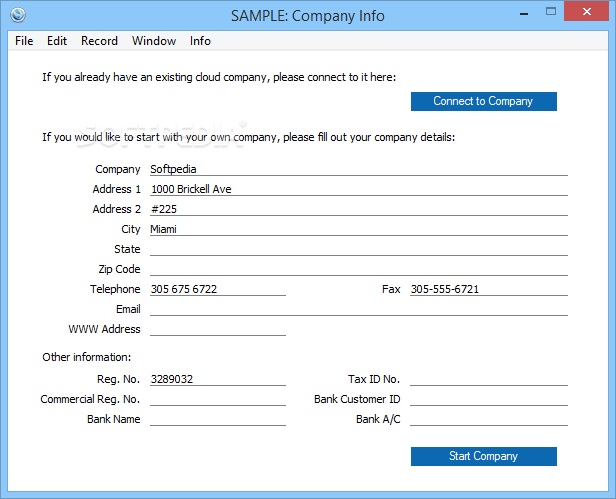Select the Address 1 field
This screenshot has height=499, width=616.
359,189
